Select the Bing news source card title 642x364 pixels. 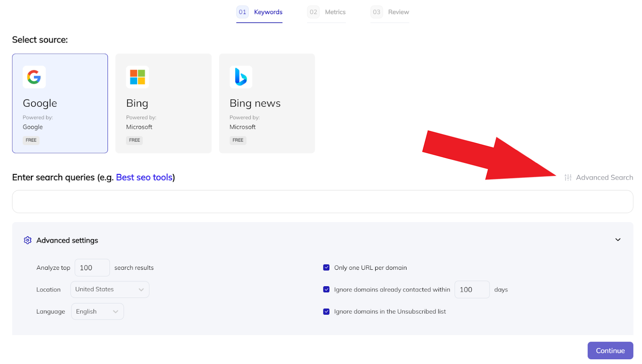pyautogui.click(x=255, y=103)
